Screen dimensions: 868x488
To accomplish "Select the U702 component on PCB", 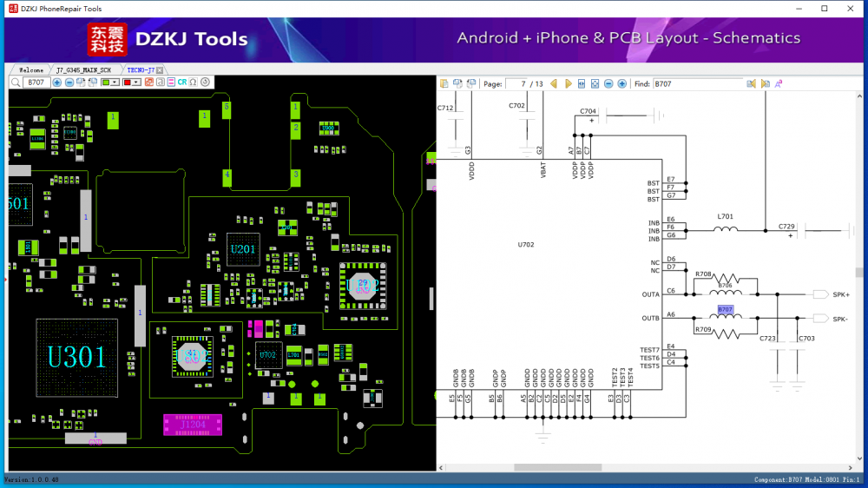I will (268, 354).
